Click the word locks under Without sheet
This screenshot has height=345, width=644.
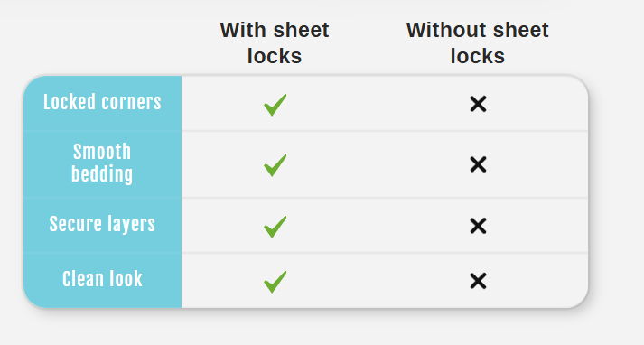tap(478, 55)
